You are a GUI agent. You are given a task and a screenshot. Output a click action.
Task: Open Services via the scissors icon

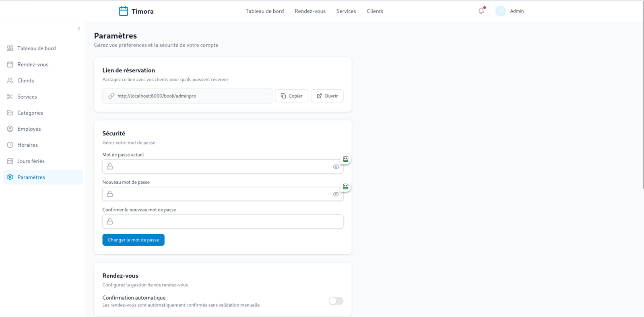(x=10, y=97)
